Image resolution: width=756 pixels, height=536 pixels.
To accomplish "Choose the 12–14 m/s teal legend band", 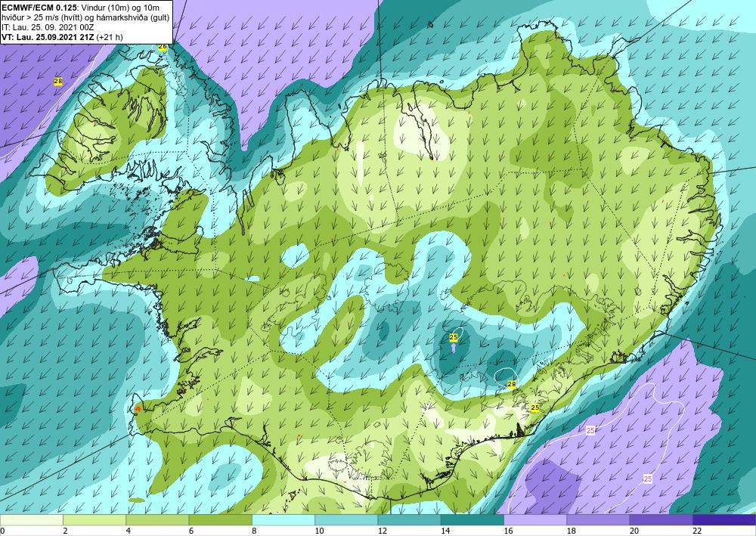I will pyautogui.click(x=409, y=519).
